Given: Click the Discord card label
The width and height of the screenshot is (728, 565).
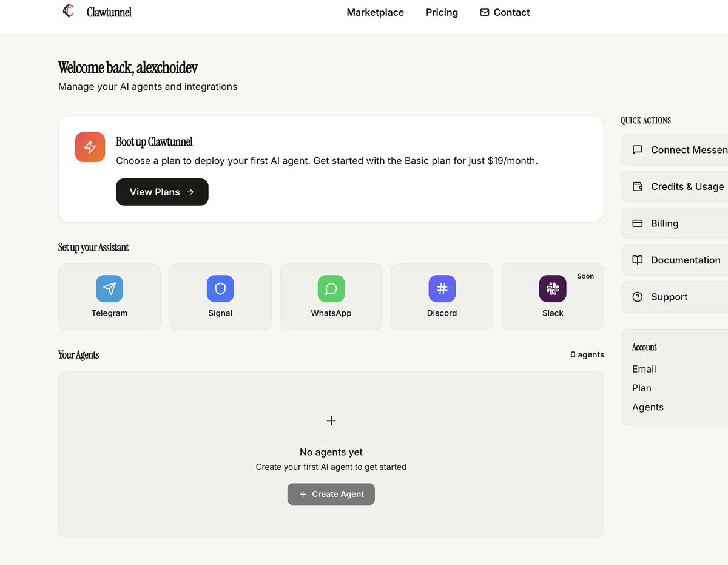Looking at the screenshot, I should pos(442,313).
